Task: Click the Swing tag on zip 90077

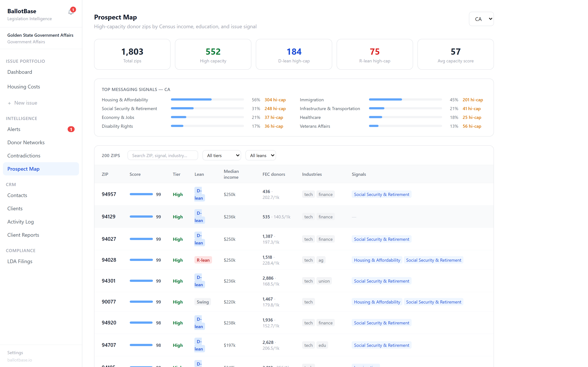Action: (203, 302)
